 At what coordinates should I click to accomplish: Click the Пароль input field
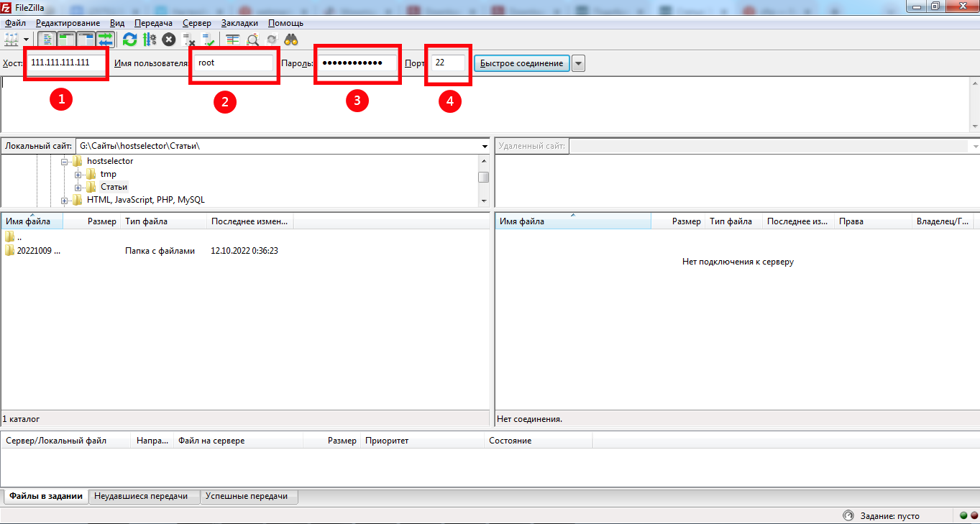(x=357, y=63)
